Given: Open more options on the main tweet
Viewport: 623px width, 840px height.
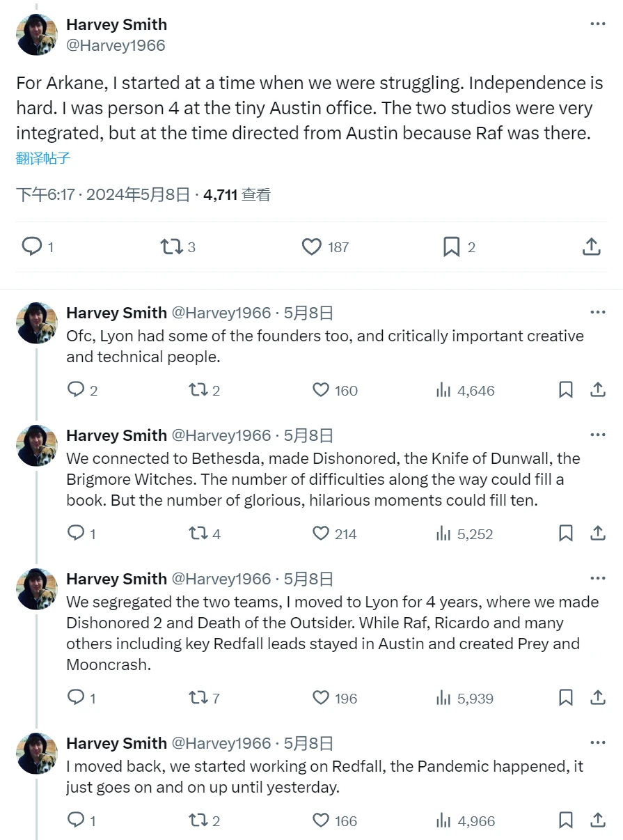Looking at the screenshot, I should [x=597, y=24].
